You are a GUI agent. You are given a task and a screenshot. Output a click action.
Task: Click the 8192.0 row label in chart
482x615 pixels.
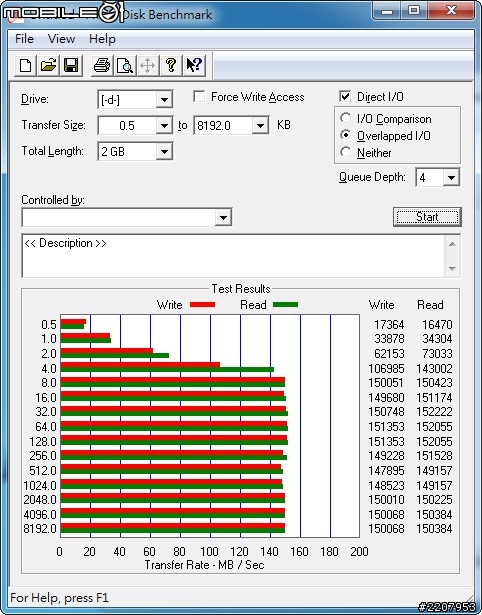point(40,529)
